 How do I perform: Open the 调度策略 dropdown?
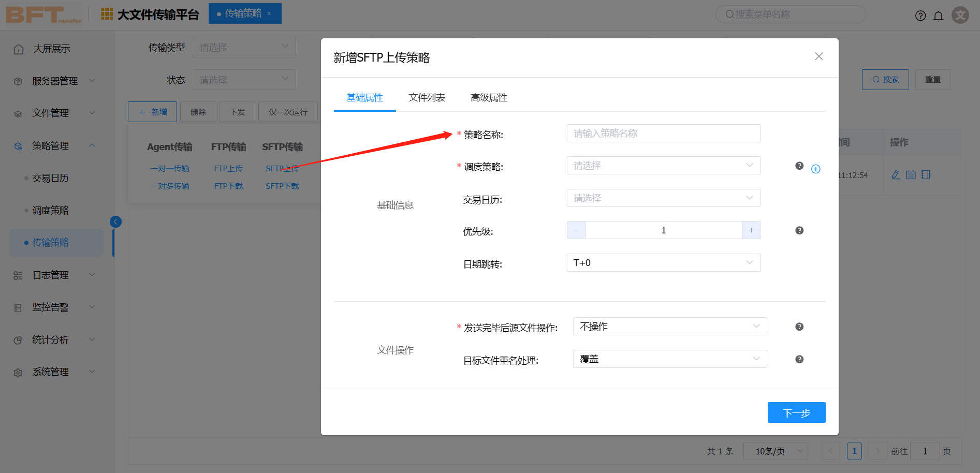click(x=663, y=166)
